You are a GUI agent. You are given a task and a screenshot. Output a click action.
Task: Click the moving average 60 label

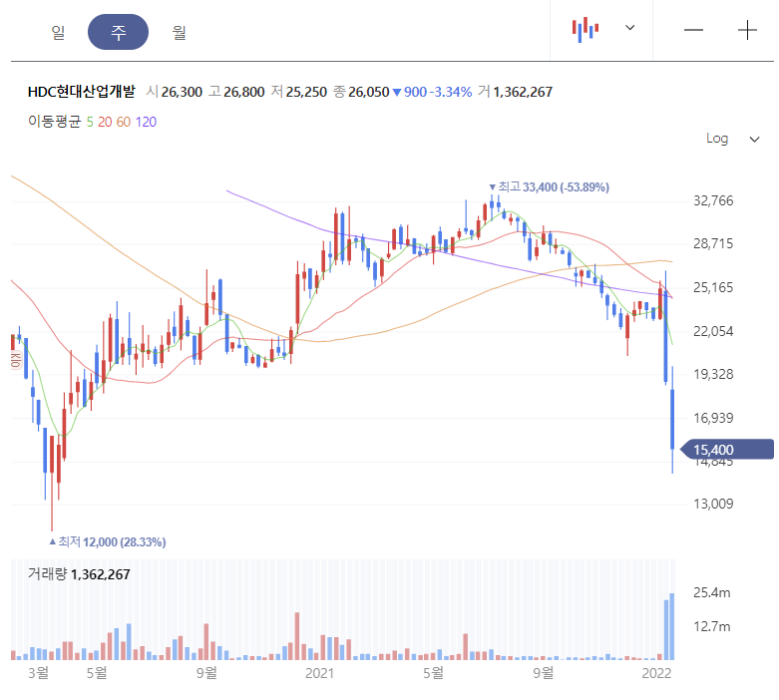point(124,122)
